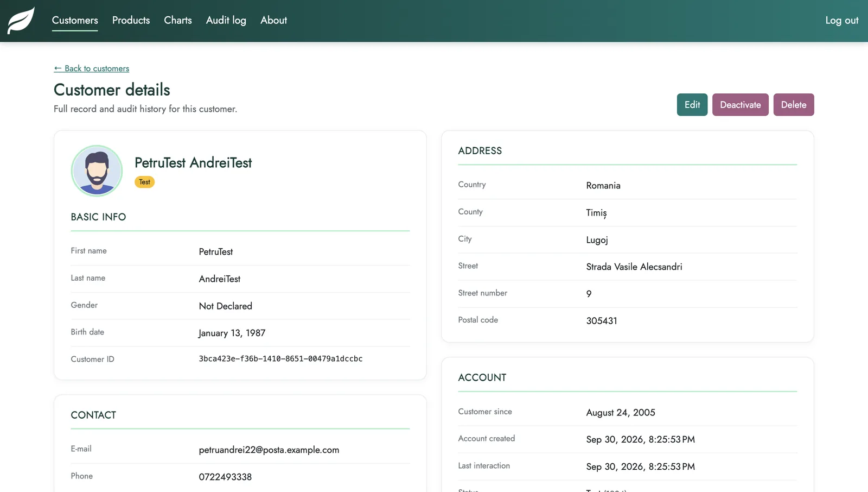The width and height of the screenshot is (868, 492).
Task: Click the leaf logo icon
Action: coord(21,21)
